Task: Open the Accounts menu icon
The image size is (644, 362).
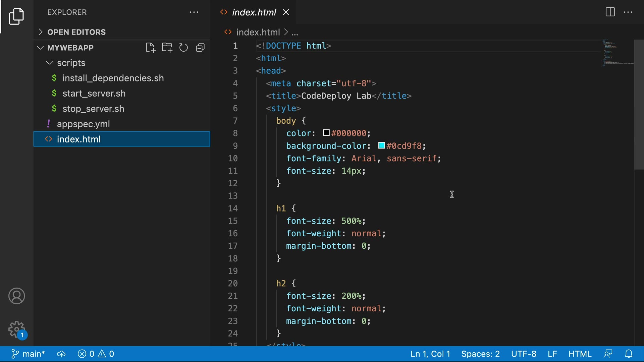Action: 16,296
